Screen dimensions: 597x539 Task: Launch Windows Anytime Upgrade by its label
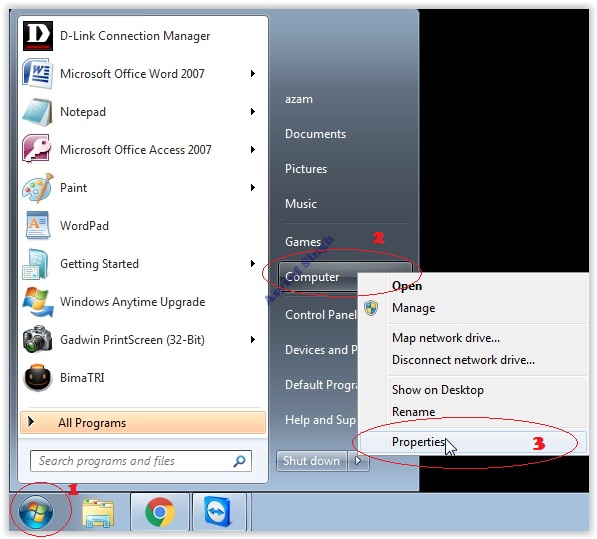pyautogui.click(x=132, y=302)
